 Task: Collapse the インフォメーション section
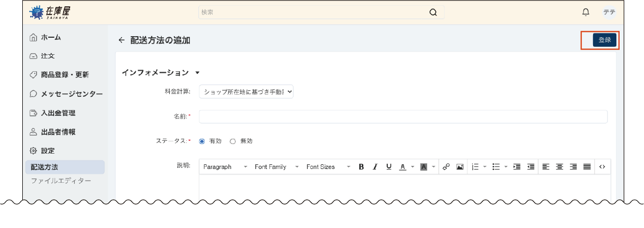197,73
